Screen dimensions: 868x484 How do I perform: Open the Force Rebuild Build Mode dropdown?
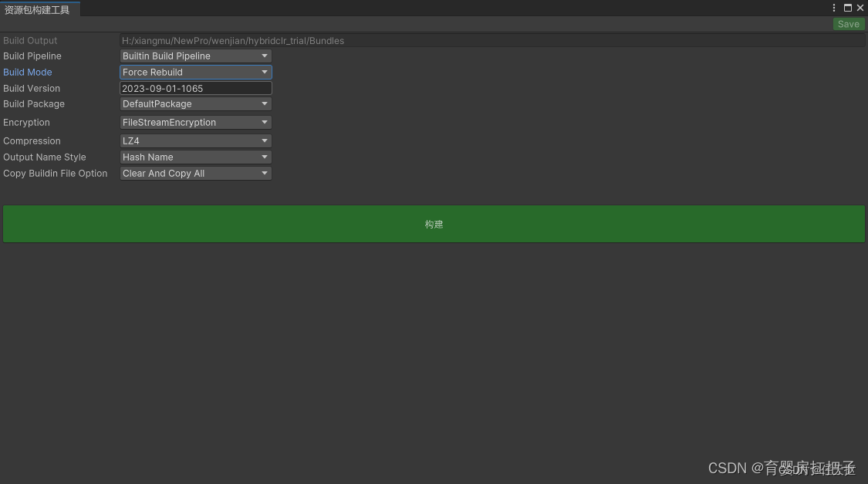(195, 72)
